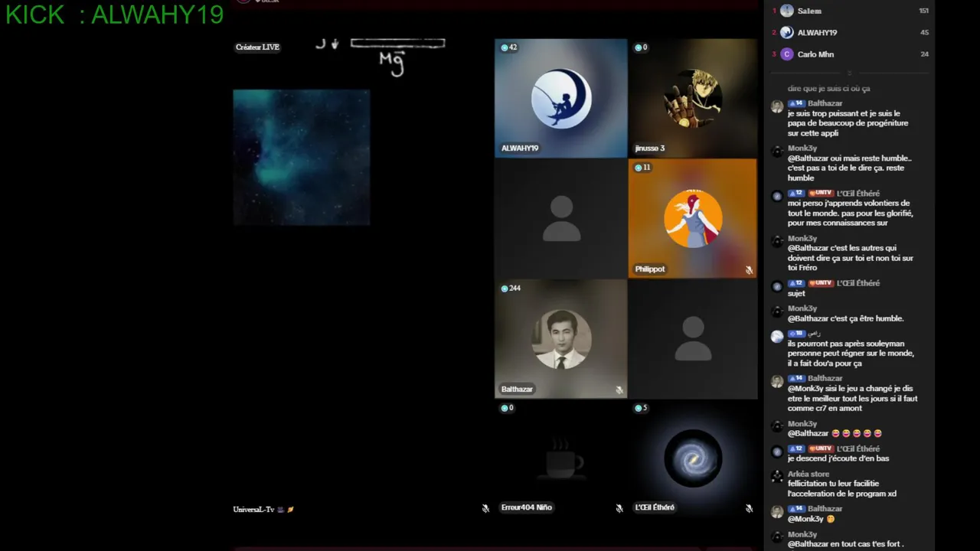Click the coffee cup icon on Errour404 Niño tile

click(x=564, y=458)
